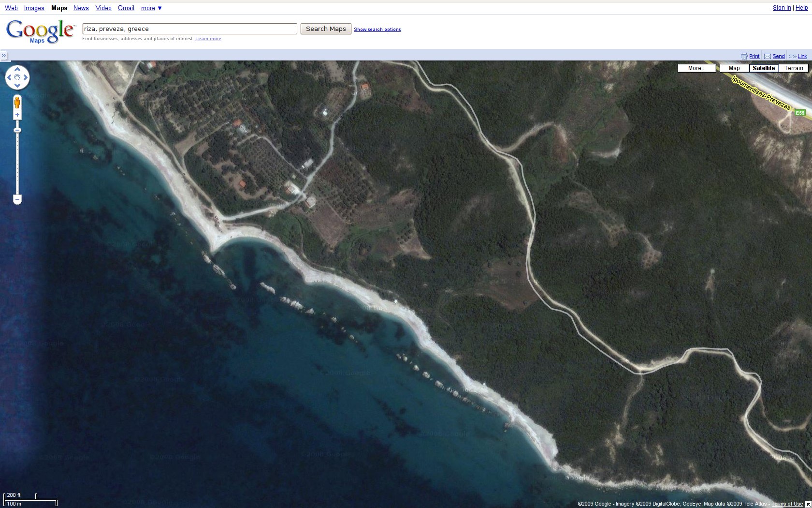This screenshot has height=508, width=812.
Task: Pan the map left with the arrow
Action: 9,77
